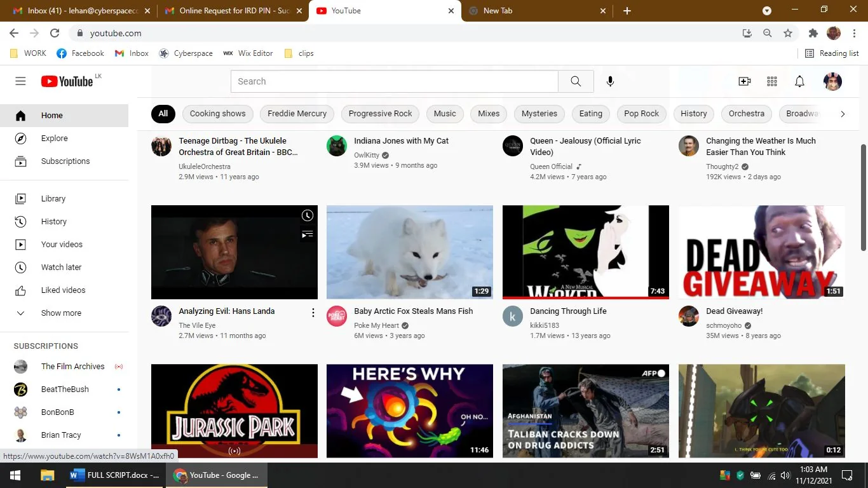Open Brian Tracy subscription
The height and width of the screenshot is (488, 868).
pos(64,435)
